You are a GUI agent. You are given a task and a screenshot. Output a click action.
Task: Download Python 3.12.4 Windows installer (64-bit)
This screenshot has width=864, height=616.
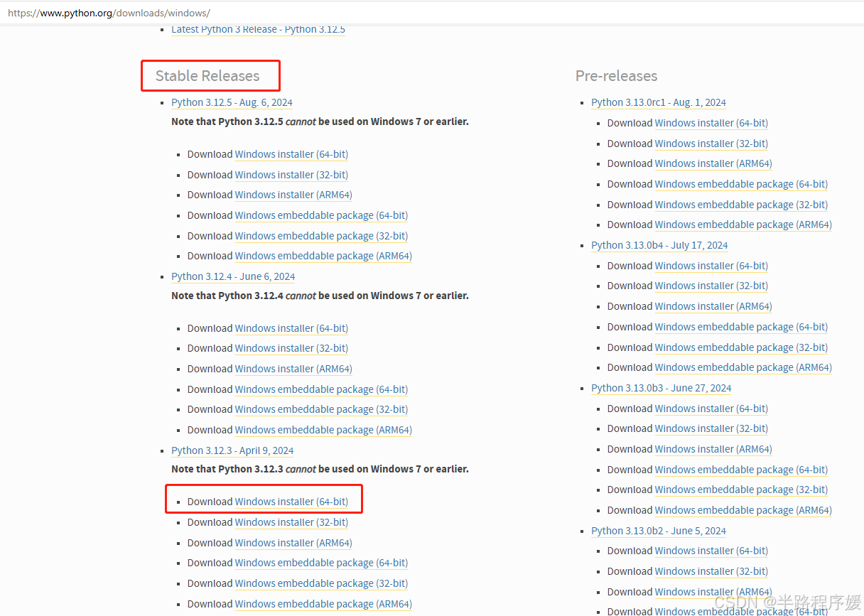(291, 328)
